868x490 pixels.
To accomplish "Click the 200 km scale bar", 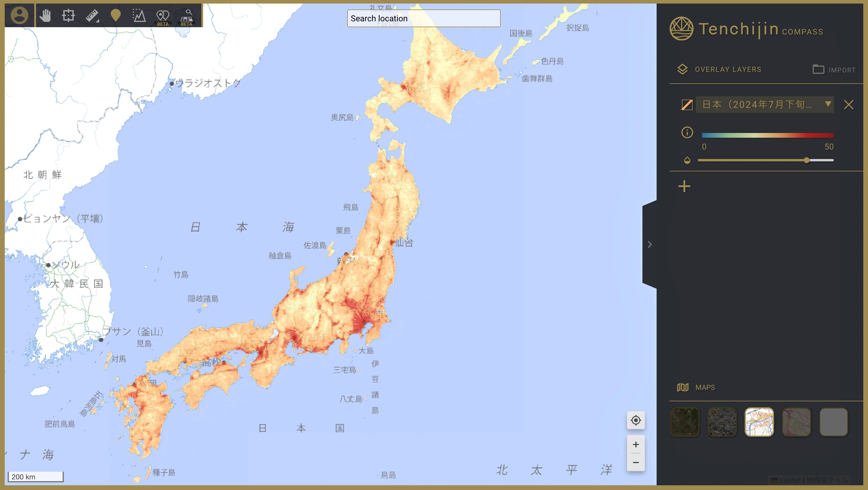I will click(x=35, y=476).
